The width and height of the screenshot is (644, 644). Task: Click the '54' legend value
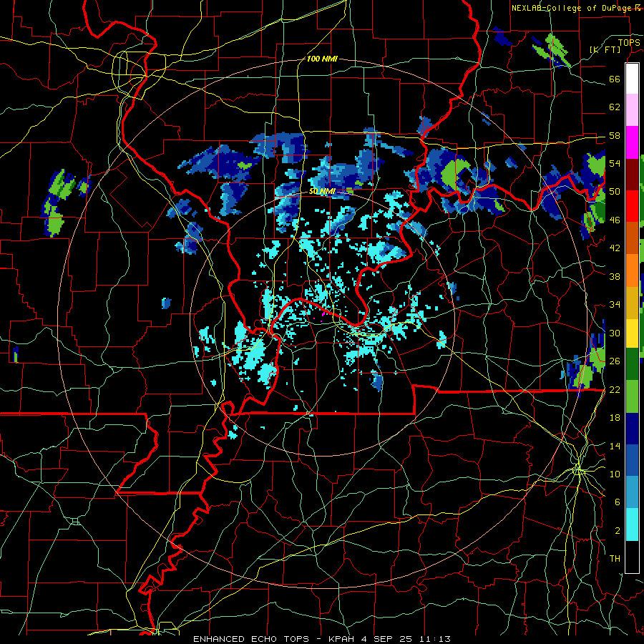[x=615, y=163]
